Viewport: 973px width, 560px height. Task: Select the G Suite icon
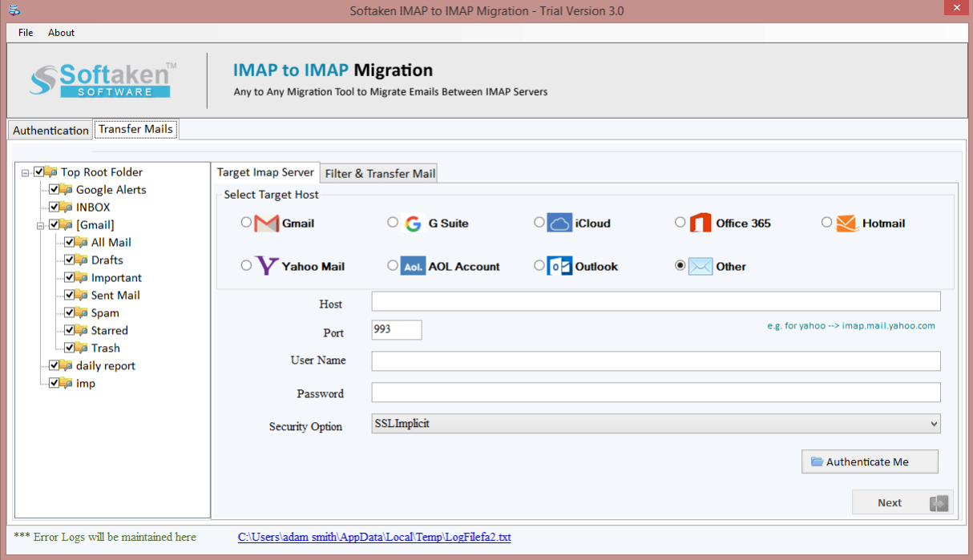point(412,223)
